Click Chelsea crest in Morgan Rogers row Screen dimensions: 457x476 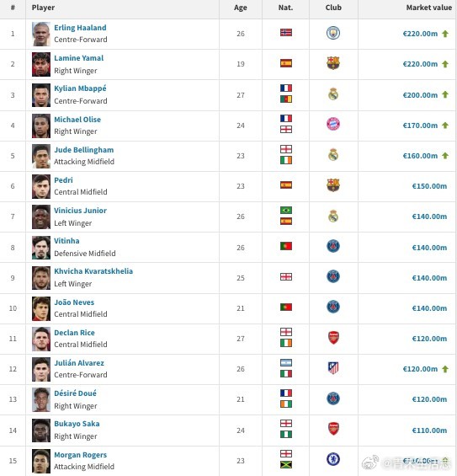click(x=333, y=459)
